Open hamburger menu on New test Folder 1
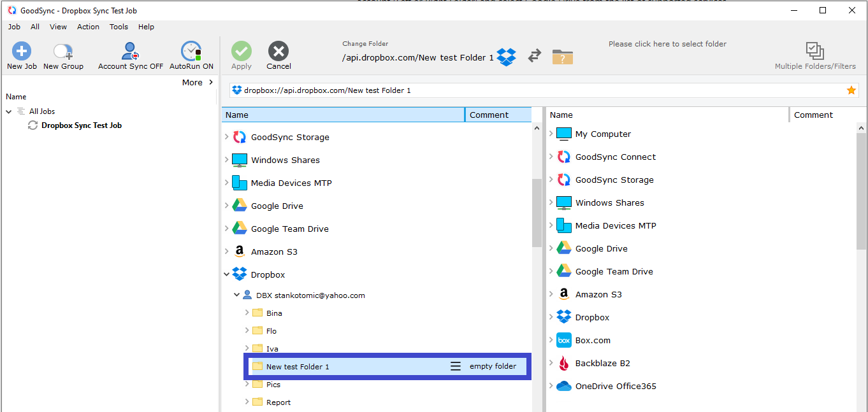Viewport: 868px width, 412px height. (x=456, y=367)
